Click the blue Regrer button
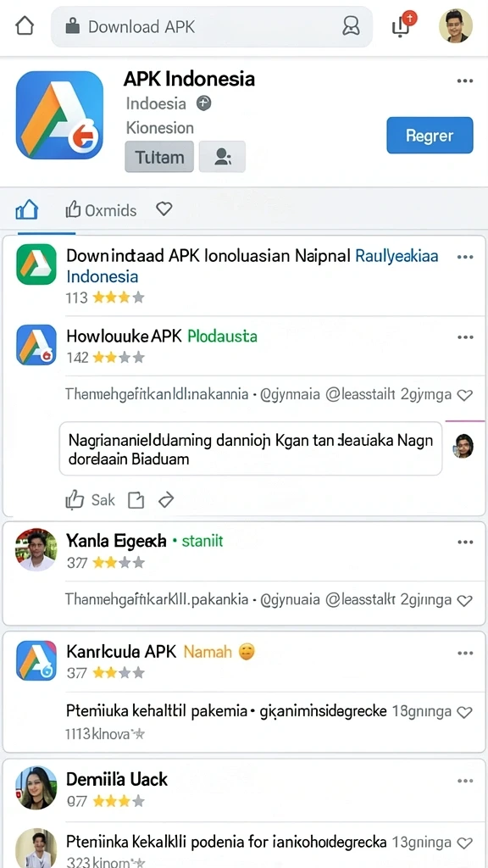 430,135
